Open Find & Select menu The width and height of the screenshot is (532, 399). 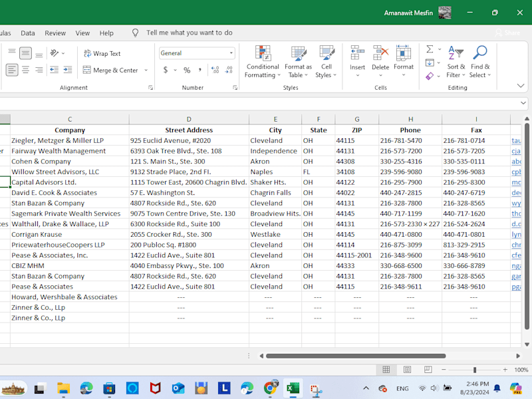click(480, 61)
